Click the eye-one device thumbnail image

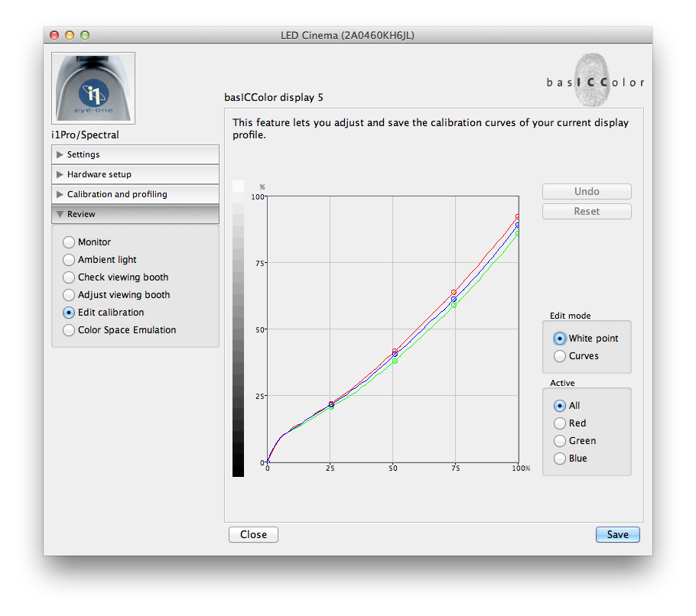93,88
